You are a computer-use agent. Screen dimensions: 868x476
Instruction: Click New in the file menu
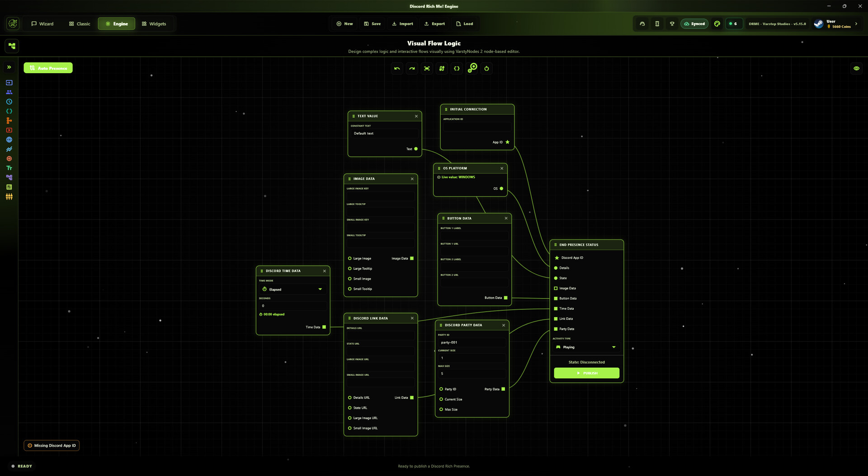click(344, 24)
